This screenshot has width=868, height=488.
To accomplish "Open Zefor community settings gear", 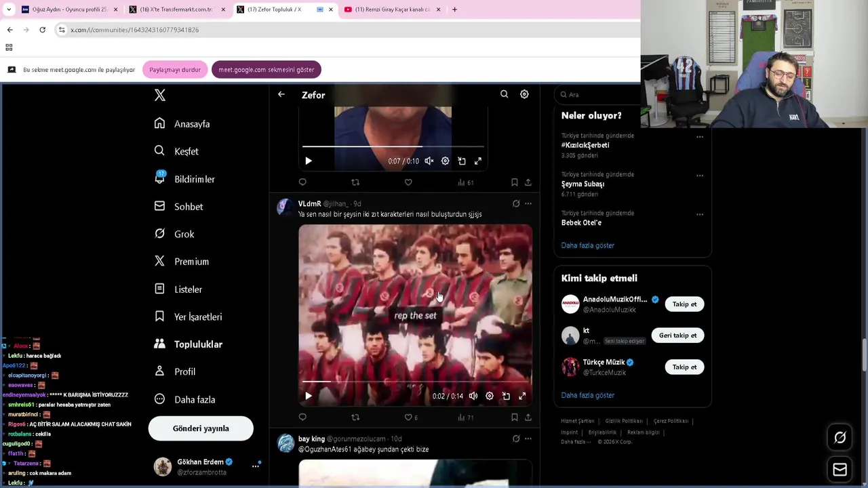I will pyautogui.click(x=524, y=94).
